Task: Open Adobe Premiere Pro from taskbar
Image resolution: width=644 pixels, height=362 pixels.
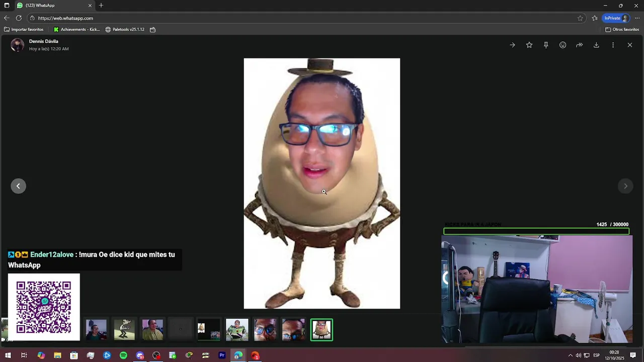Action: [x=222, y=355]
